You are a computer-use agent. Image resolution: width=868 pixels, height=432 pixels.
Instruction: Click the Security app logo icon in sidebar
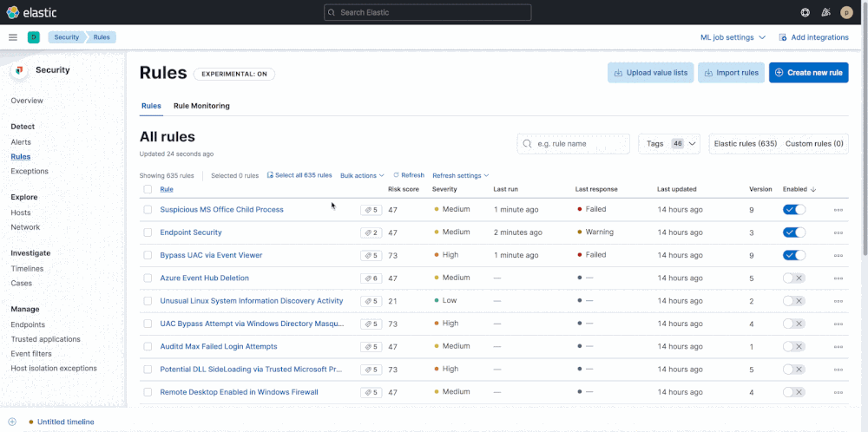[19, 70]
